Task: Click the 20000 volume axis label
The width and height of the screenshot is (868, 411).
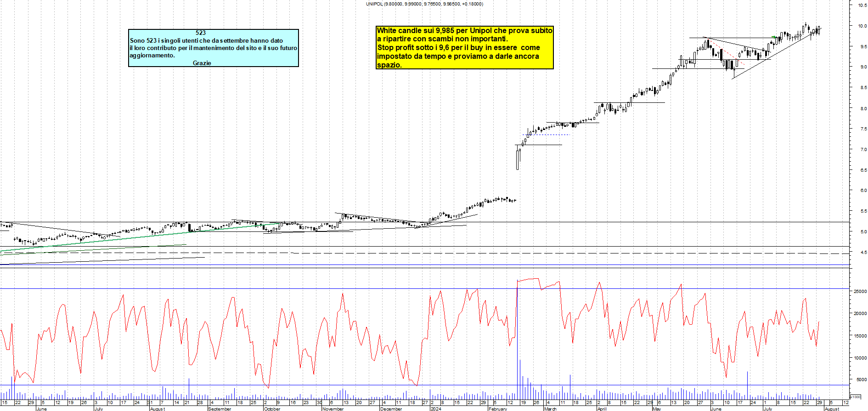Action: pos(860,314)
